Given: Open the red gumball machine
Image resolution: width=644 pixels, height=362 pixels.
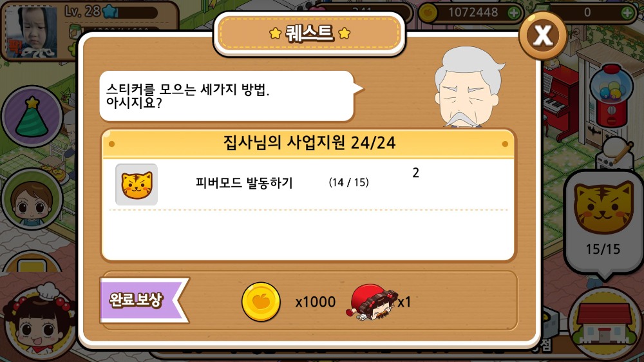Looking at the screenshot, I should coord(611,95).
